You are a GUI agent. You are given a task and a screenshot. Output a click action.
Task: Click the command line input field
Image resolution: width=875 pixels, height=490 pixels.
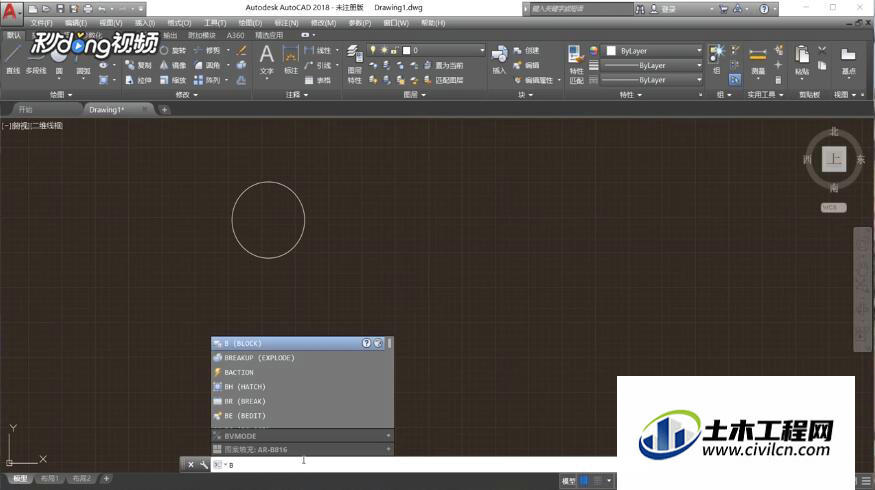pyautogui.click(x=413, y=464)
